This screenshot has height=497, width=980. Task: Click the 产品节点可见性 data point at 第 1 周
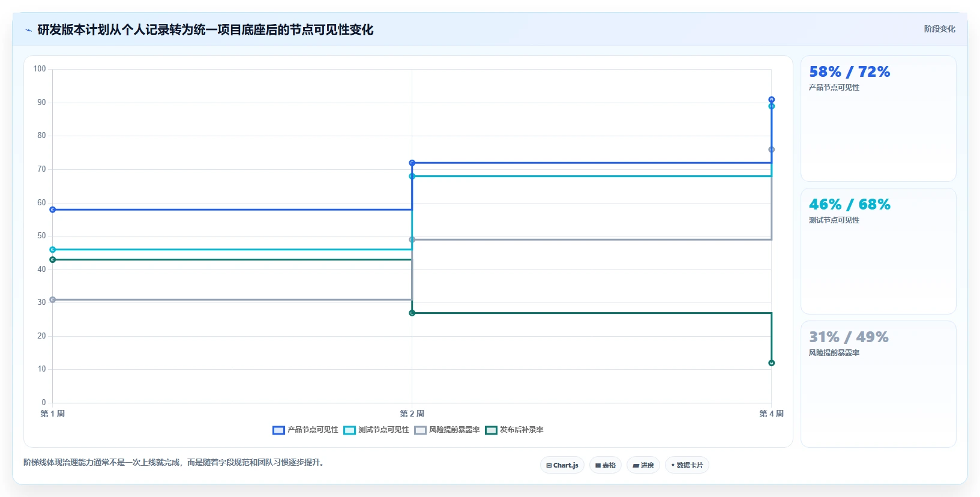[x=53, y=209]
